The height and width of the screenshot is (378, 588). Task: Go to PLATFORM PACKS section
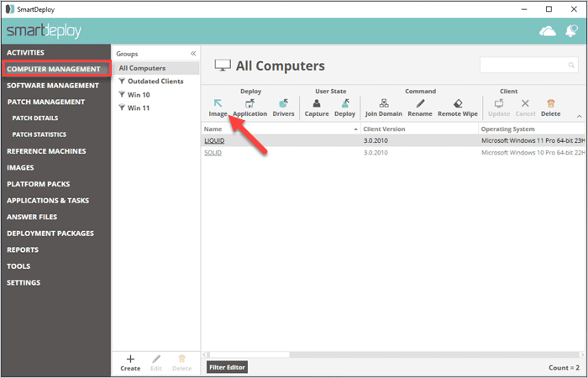39,184
